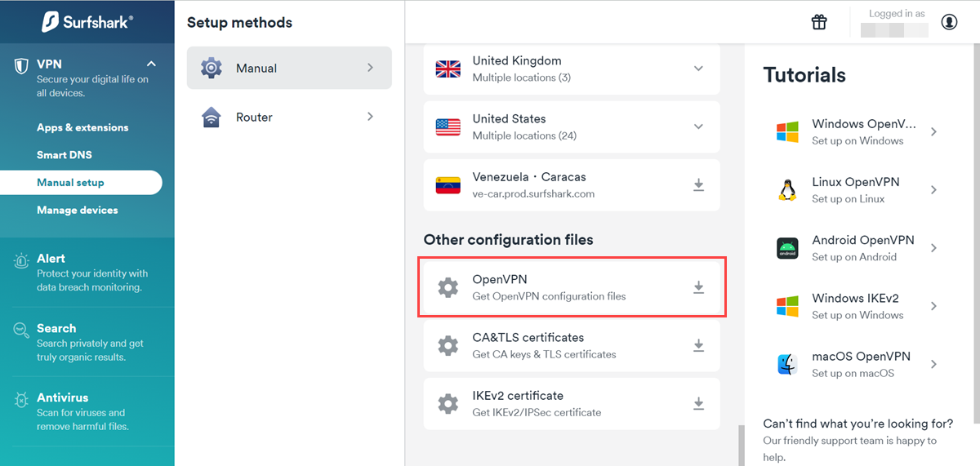Image resolution: width=980 pixels, height=466 pixels.
Task: Download the CA&TLS certificates
Action: click(x=698, y=345)
